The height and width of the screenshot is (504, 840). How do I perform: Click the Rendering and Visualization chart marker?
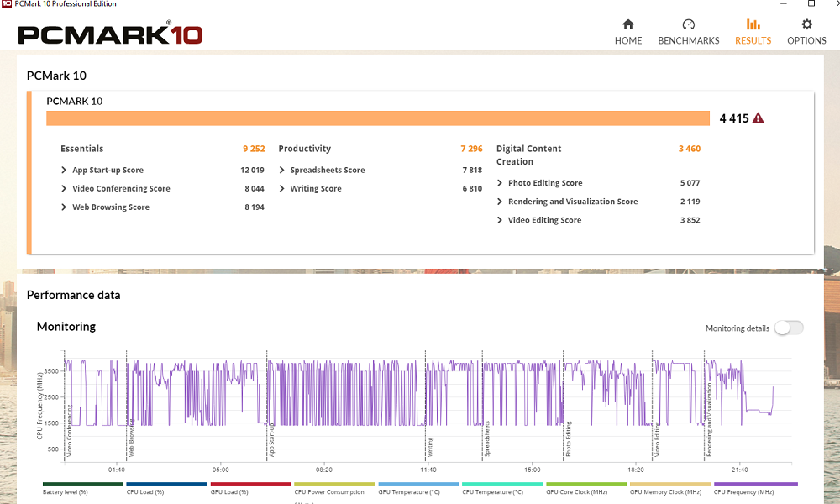coord(709,419)
